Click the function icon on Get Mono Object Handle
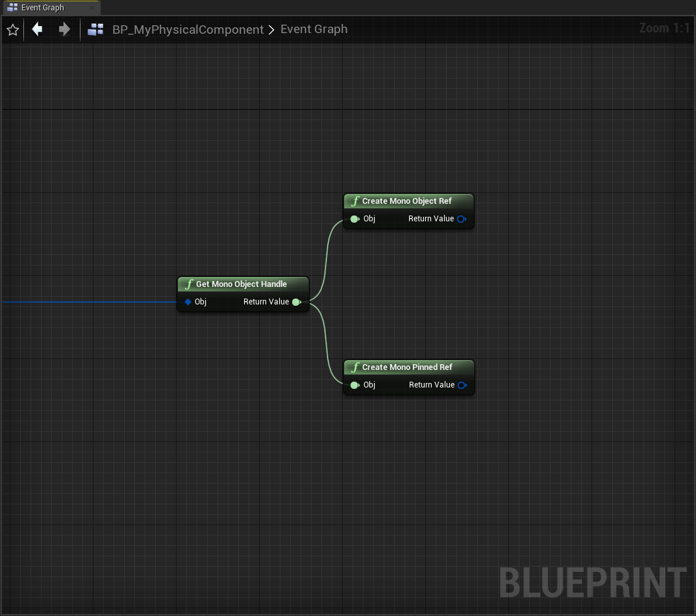The image size is (696, 616). pos(189,284)
